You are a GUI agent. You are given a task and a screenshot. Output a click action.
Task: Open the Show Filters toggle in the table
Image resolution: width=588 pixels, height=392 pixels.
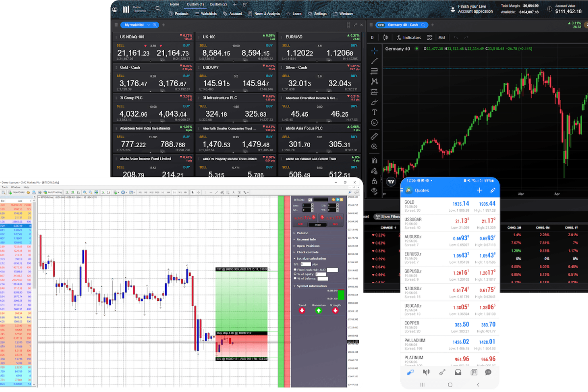(388, 217)
